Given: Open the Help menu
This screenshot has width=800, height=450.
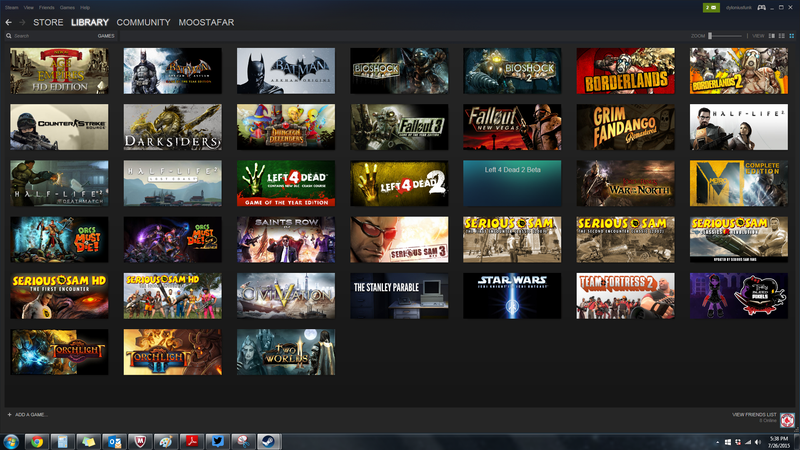Looking at the screenshot, I should coord(85,8).
